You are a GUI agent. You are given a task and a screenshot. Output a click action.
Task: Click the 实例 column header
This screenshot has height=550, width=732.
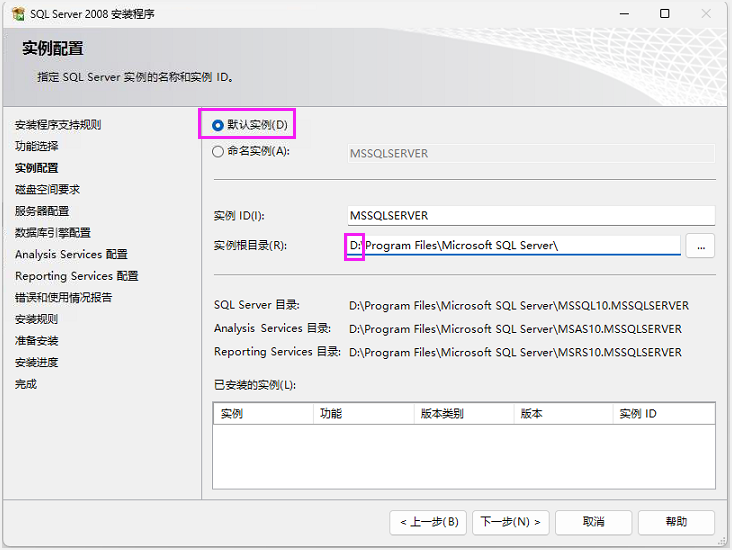(x=263, y=414)
